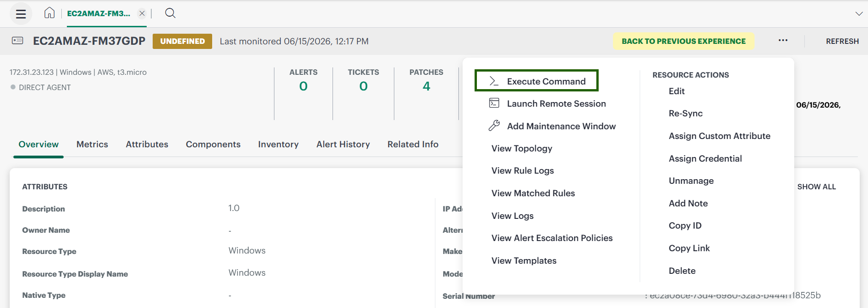Switch to the Metrics tab
This screenshot has width=868, height=308.
[x=92, y=144]
